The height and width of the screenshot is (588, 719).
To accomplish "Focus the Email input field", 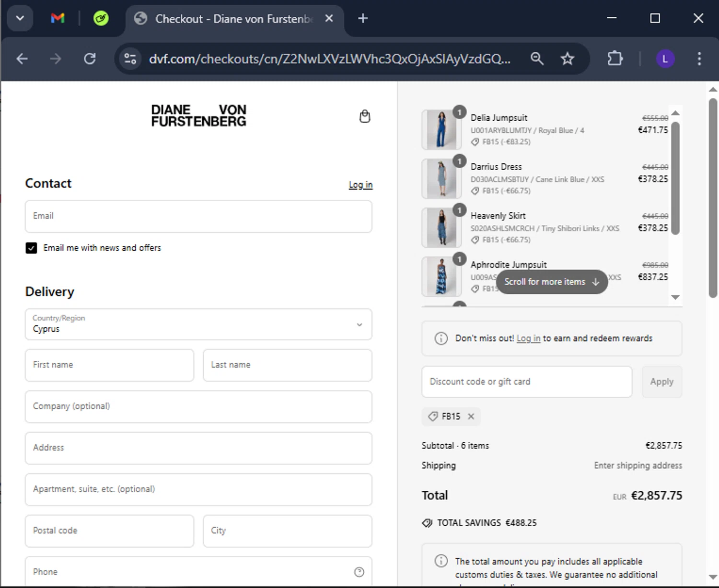I will pos(198,216).
